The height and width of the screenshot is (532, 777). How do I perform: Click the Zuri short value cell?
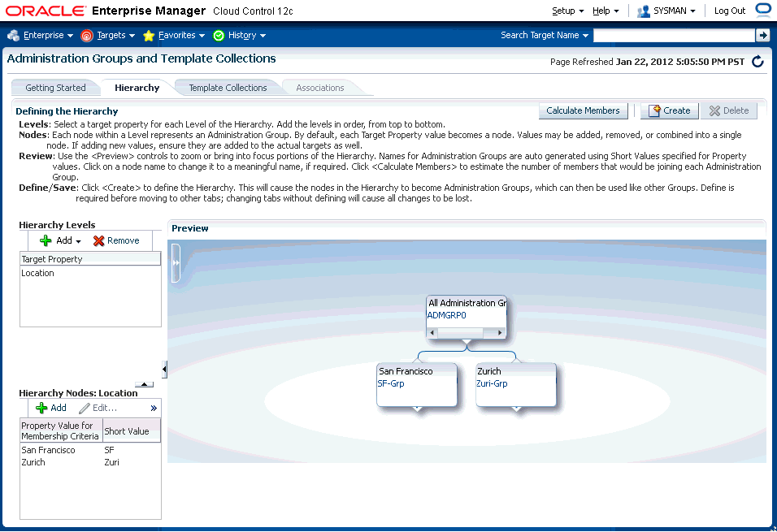coord(112,462)
